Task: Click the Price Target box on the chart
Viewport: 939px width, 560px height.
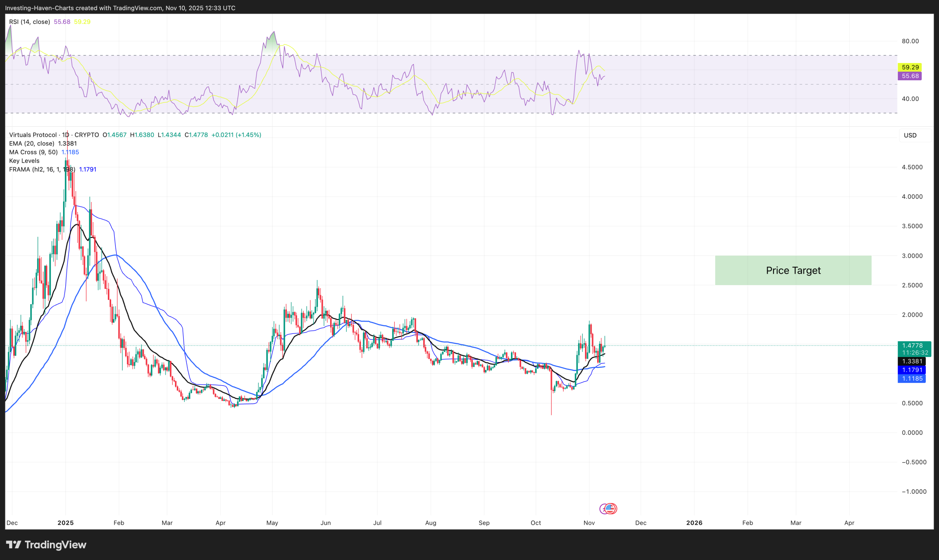Action: tap(793, 270)
